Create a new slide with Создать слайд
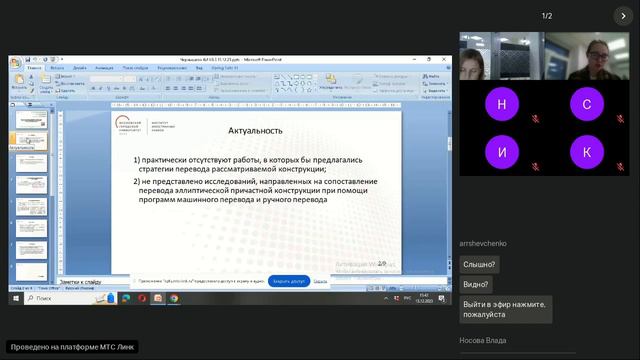The width and height of the screenshot is (640, 360). tap(46, 83)
